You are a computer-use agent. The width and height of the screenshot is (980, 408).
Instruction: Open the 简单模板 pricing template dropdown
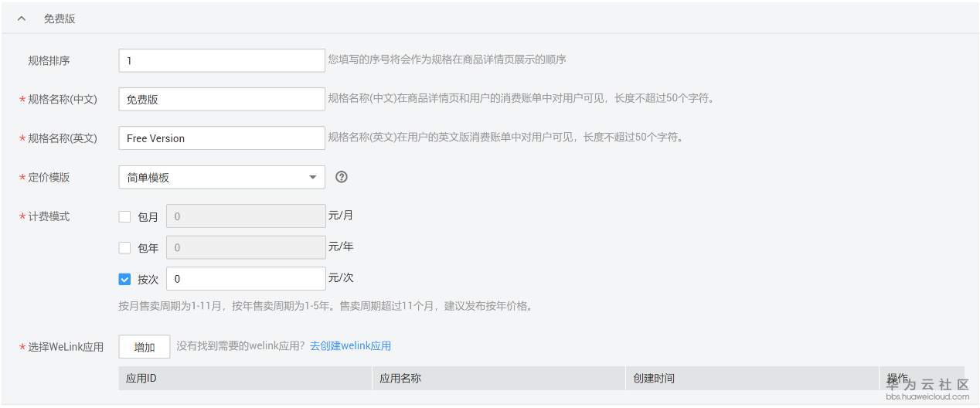click(x=222, y=177)
